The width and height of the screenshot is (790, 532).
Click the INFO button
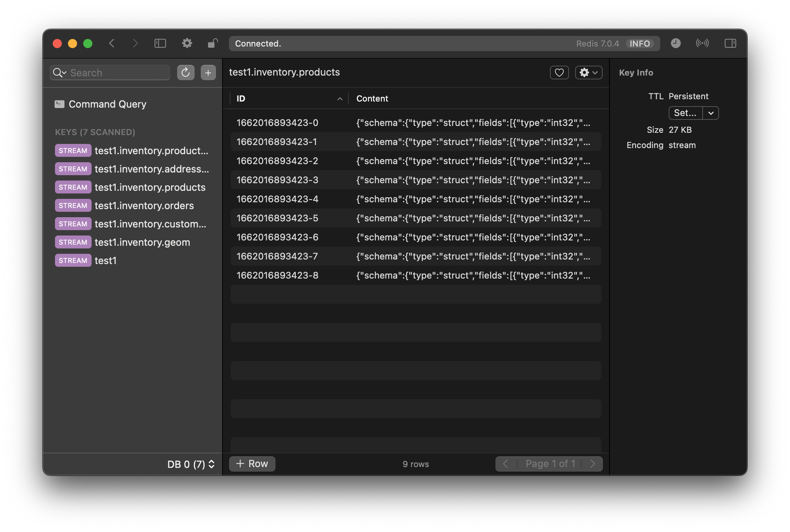point(640,44)
